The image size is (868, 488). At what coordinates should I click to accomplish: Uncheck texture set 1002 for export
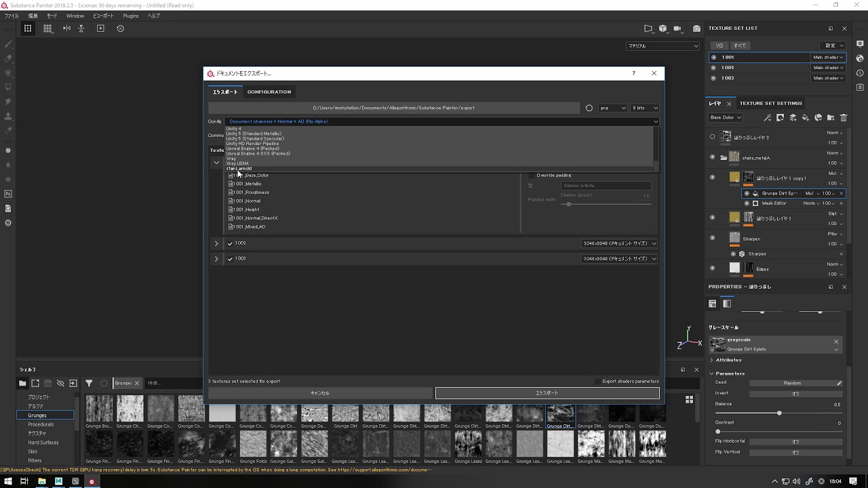tap(230, 243)
